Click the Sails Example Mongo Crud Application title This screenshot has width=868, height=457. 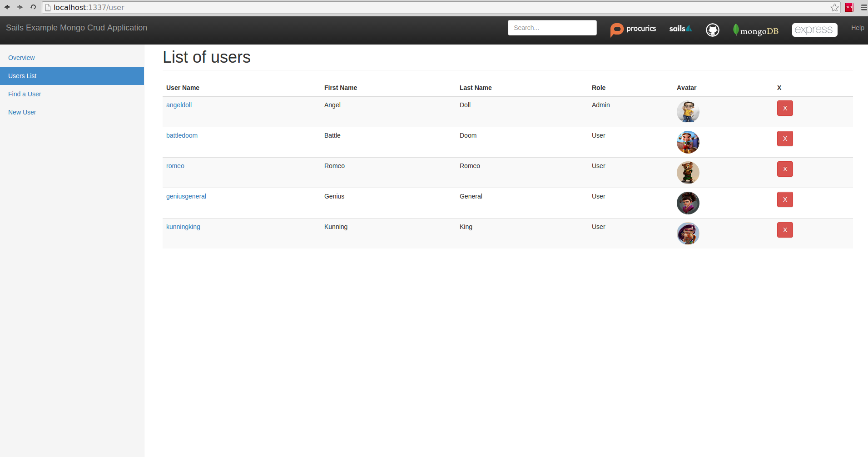coord(76,28)
